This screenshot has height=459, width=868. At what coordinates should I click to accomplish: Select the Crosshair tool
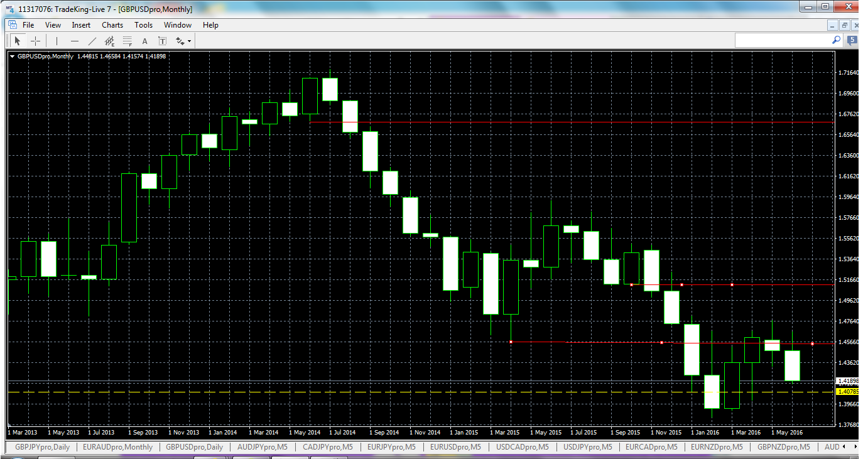(35, 40)
